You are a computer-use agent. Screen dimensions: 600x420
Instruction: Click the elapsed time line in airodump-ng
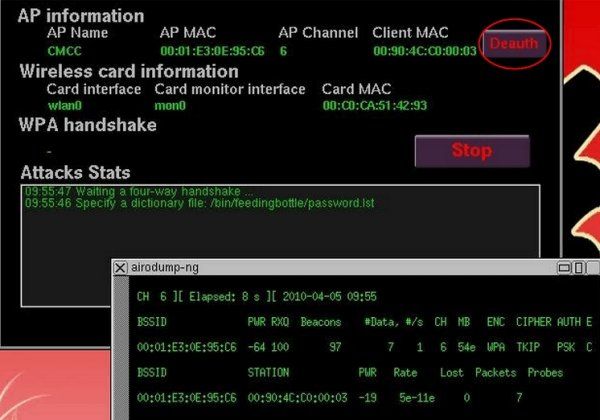[x=257, y=296]
